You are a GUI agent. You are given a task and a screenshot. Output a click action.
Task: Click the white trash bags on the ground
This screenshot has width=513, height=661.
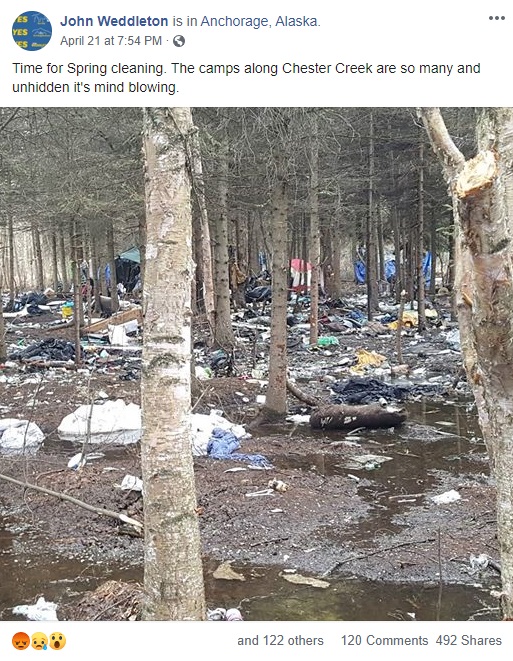click(100, 422)
